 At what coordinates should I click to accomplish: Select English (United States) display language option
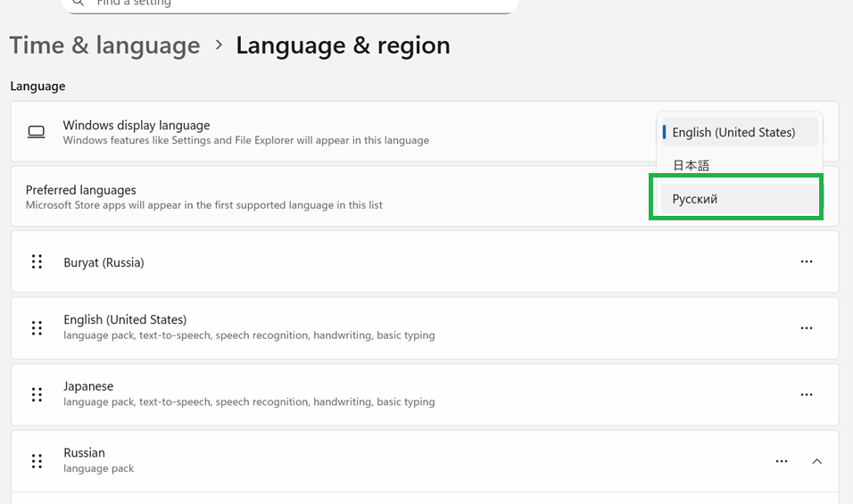pyautogui.click(x=740, y=132)
